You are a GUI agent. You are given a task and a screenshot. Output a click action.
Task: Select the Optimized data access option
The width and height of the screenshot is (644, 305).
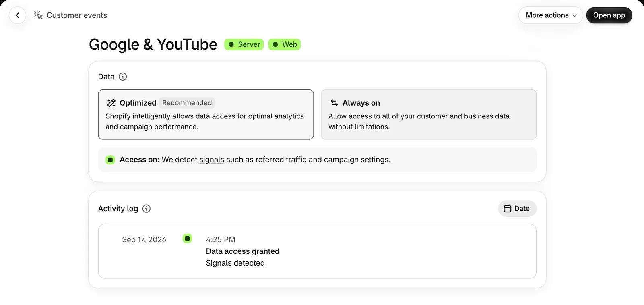206,114
